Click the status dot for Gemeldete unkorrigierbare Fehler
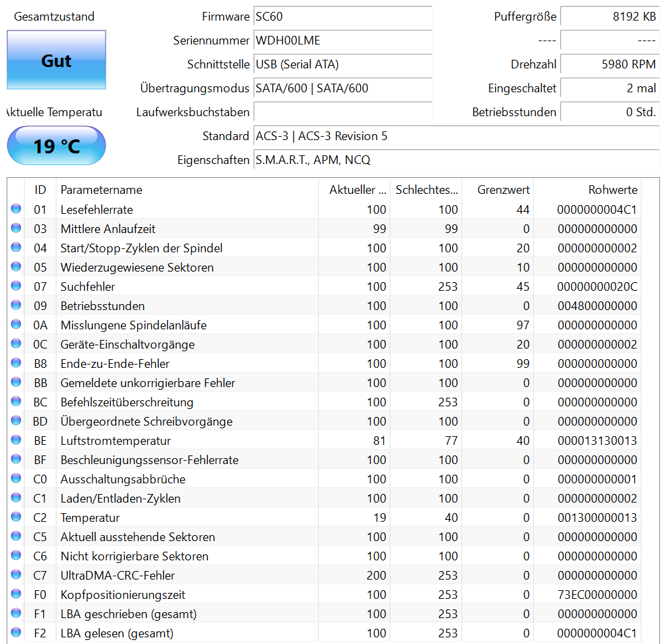Viewport: 664px width, 644px height. (x=16, y=382)
